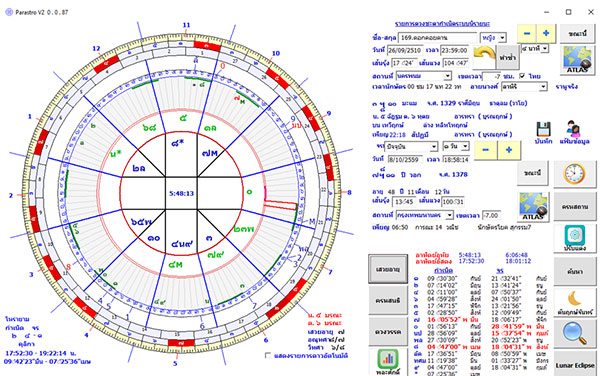
Task: Open the birth location ATLAS map icon
Action: [577, 60]
